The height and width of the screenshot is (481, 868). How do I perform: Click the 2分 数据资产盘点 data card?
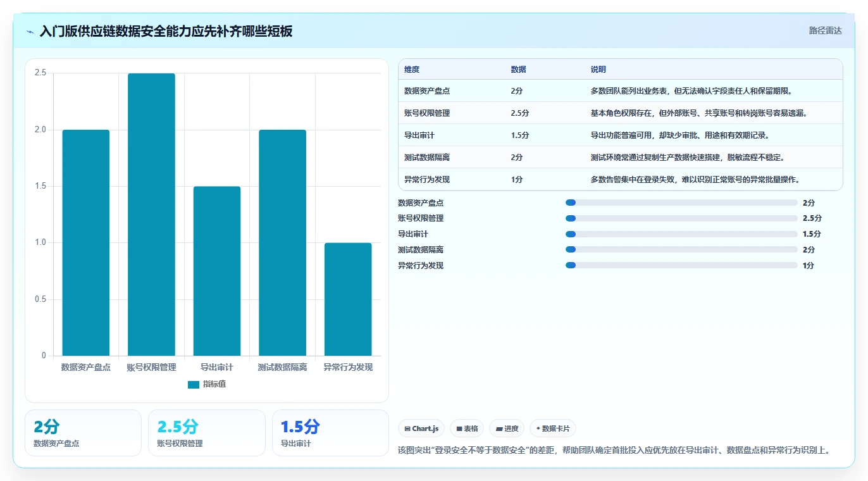83,433
